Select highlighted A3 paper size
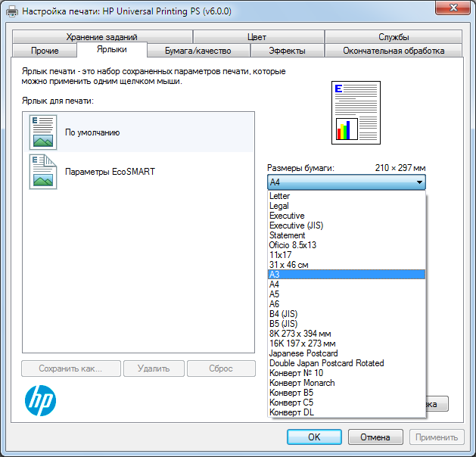 (347, 275)
